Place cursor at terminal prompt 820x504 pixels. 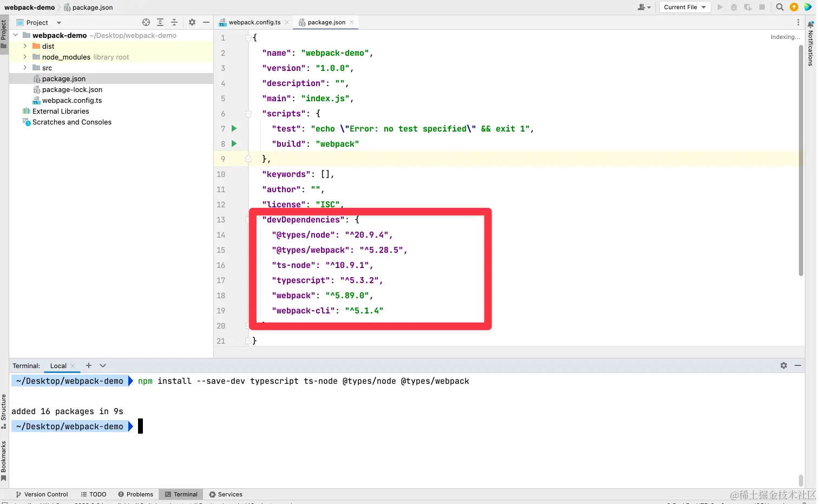click(141, 426)
